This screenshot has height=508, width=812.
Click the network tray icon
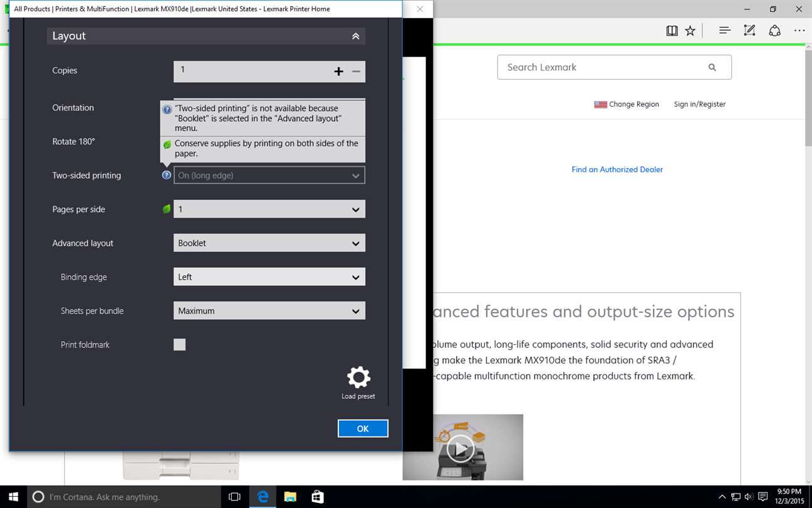(736, 497)
